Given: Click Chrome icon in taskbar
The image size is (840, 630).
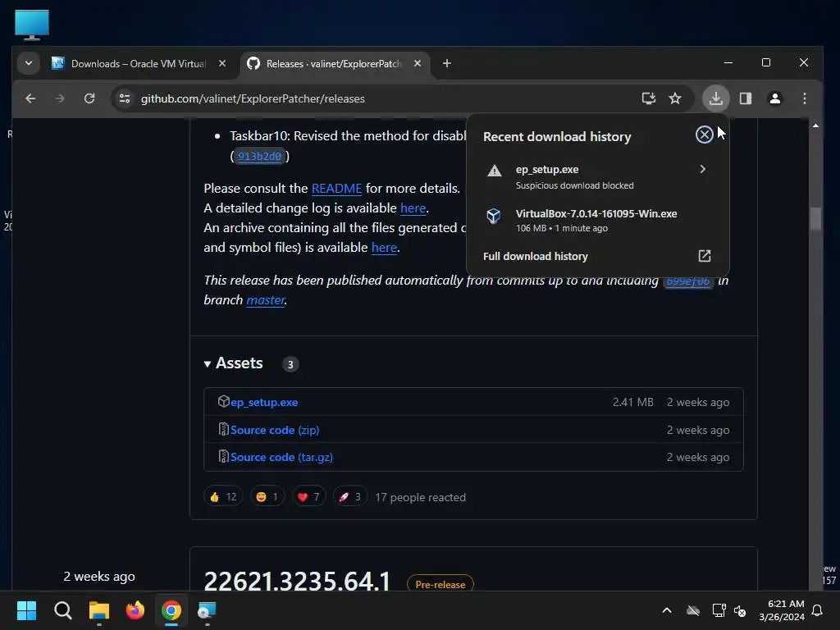Looking at the screenshot, I should point(171,610).
